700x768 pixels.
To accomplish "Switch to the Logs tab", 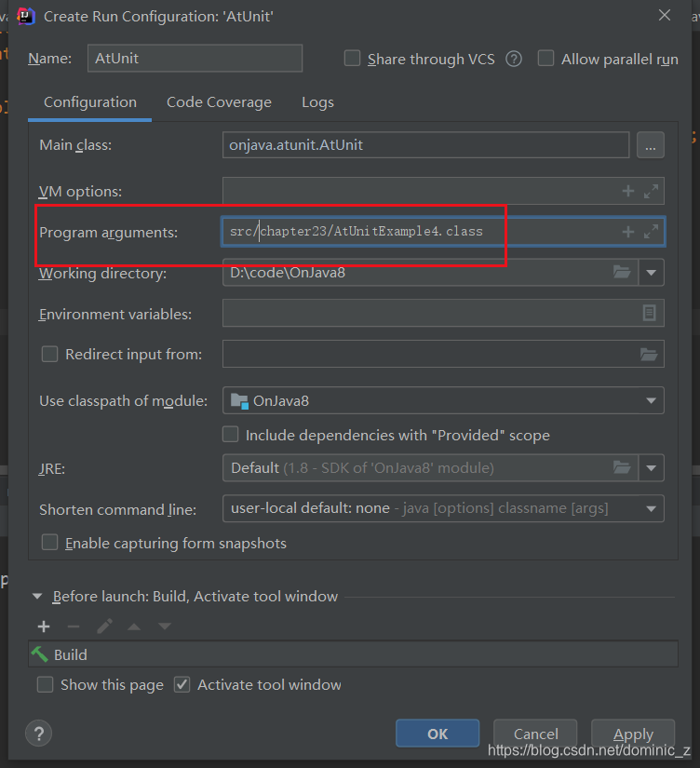I will [x=317, y=102].
